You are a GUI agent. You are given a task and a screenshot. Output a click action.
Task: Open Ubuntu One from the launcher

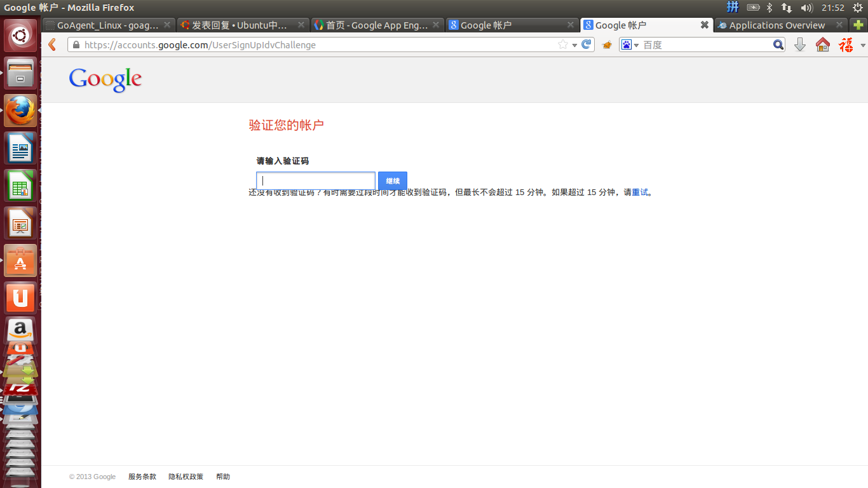click(x=20, y=298)
